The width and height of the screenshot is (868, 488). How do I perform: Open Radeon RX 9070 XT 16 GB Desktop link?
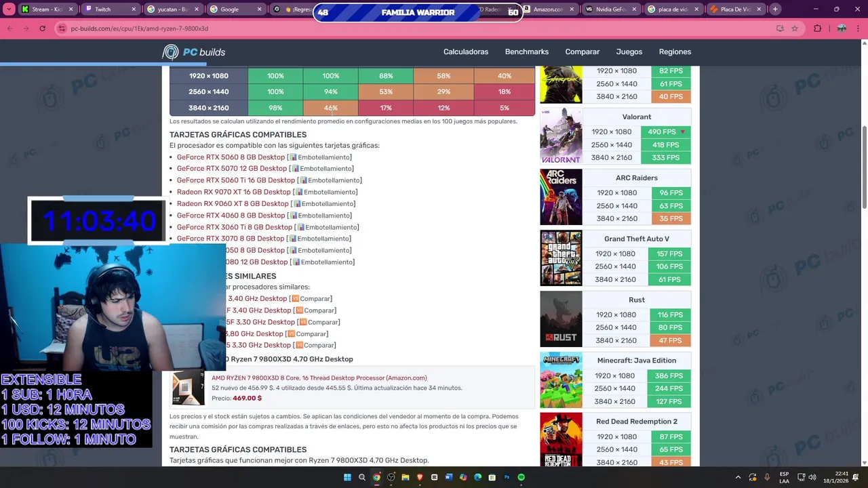pos(233,192)
